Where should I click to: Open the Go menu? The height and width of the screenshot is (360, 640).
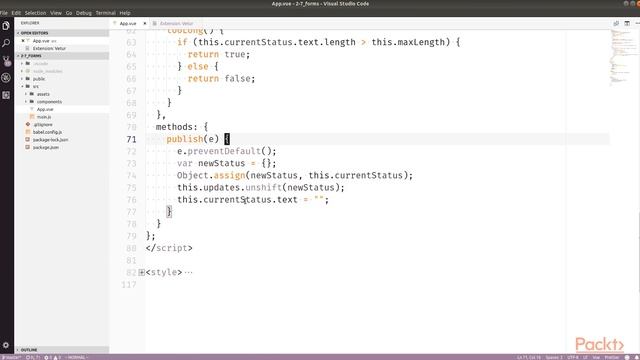point(69,13)
